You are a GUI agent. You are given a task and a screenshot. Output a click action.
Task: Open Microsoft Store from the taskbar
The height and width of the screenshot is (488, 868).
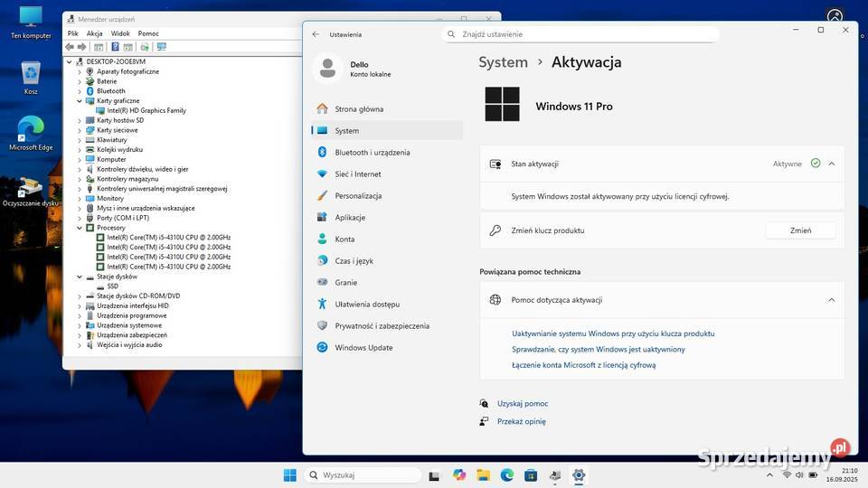point(531,474)
